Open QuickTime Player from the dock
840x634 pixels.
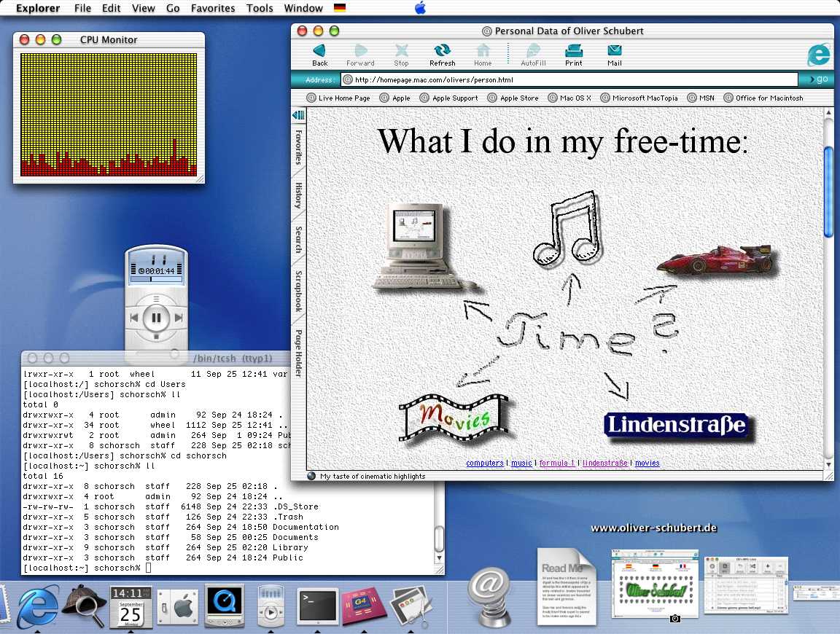(223, 604)
